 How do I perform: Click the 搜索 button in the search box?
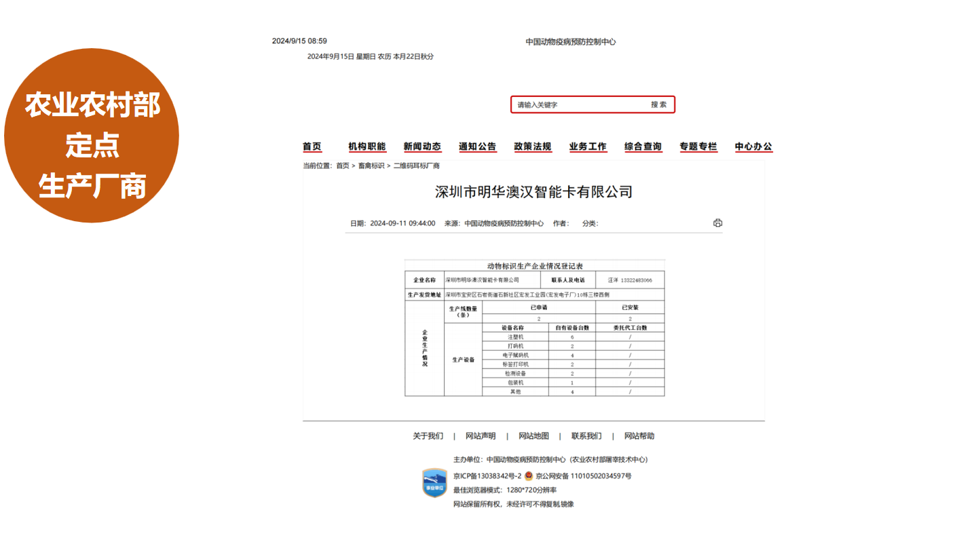pos(658,104)
